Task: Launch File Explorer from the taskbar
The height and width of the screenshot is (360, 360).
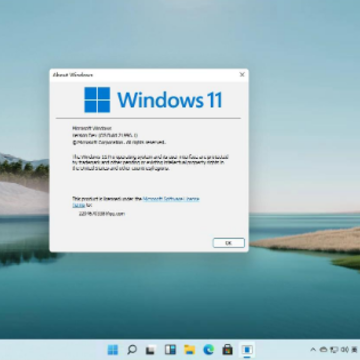Action: click(x=190, y=350)
